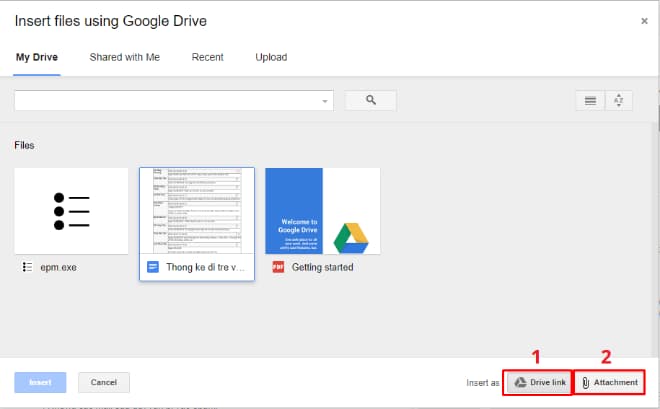This screenshot has width=660, height=409.
Task: Open the Upload tab
Action: (x=271, y=57)
